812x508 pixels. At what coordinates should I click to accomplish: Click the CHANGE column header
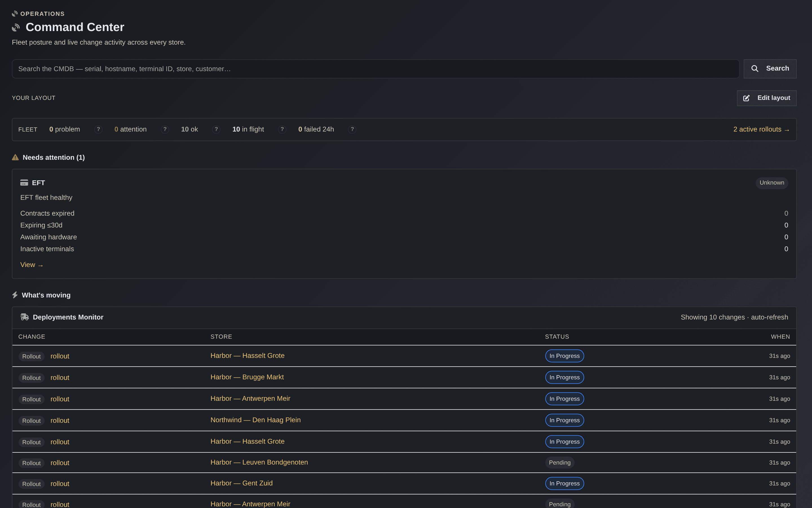pyautogui.click(x=32, y=337)
